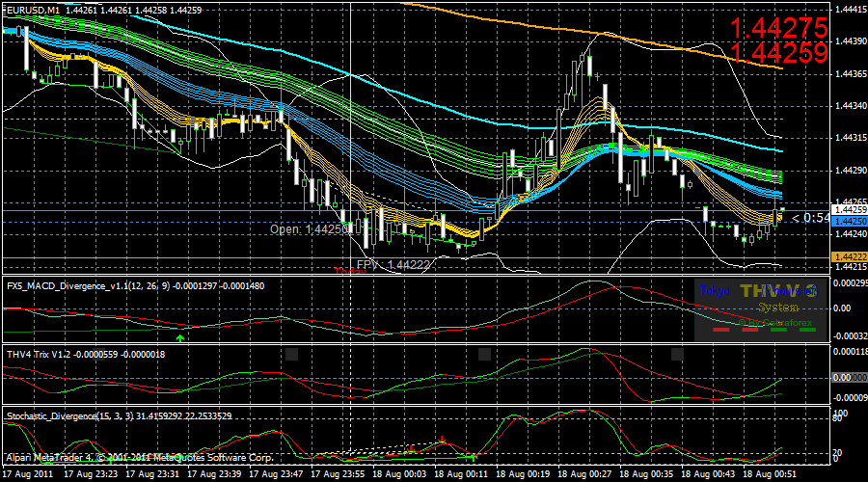Screen dimensions: 868x482
Task: Click the first gray square in Trix panel
Action: tap(292, 354)
